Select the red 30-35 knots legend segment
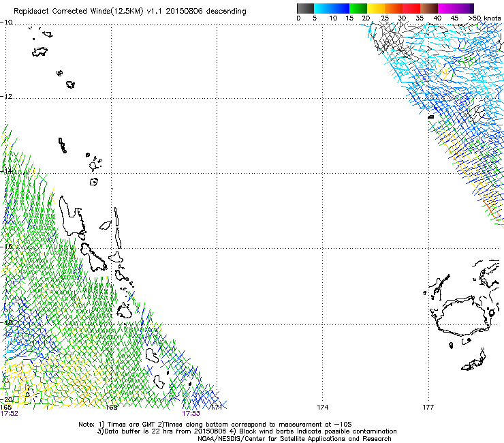The height and width of the screenshot is (443, 504). tap(411, 8)
